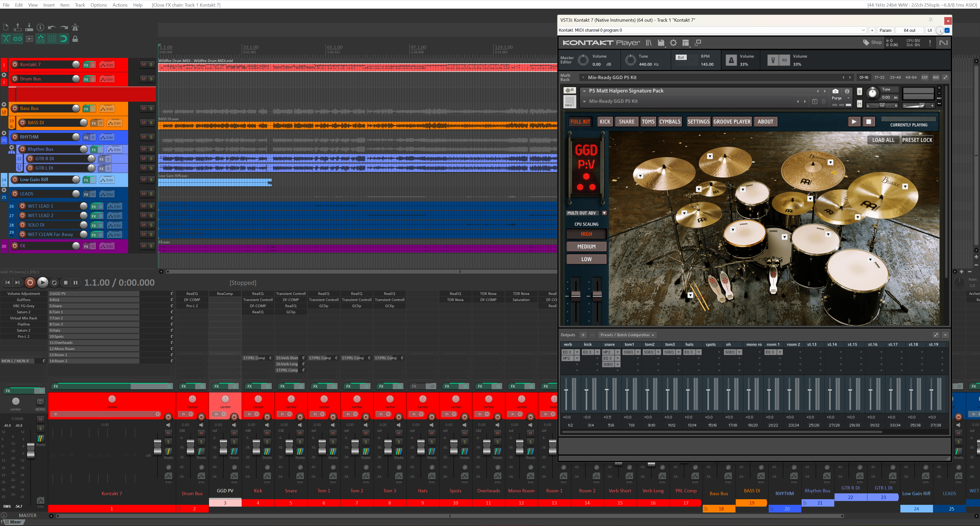The width and height of the screenshot is (980, 526).
Task: Click the Kontakt instrument Tune knob
Action: tap(873, 93)
